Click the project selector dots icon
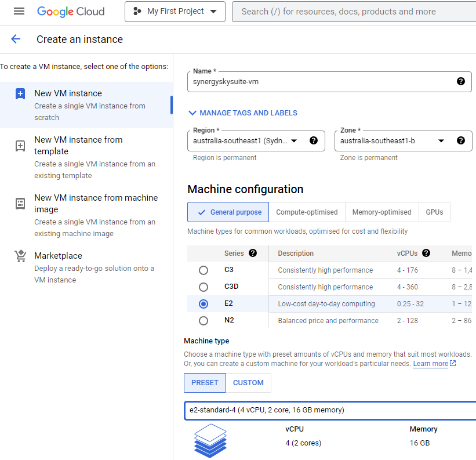This screenshot has width=476, height=460. 137,12
